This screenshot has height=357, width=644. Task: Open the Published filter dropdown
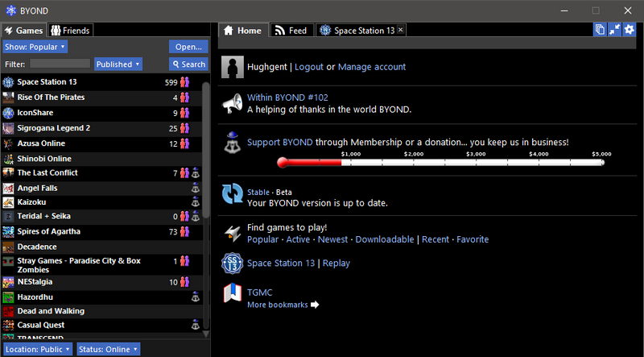pyautogui.click(x=118, y=64)
